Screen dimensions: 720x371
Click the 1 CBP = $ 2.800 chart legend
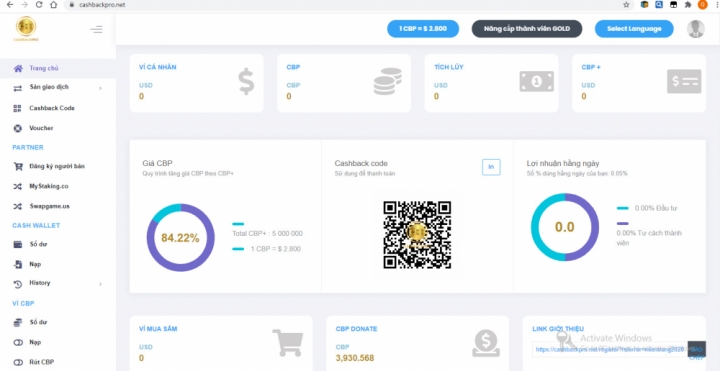pyautogui.click(x=276, y=249)
